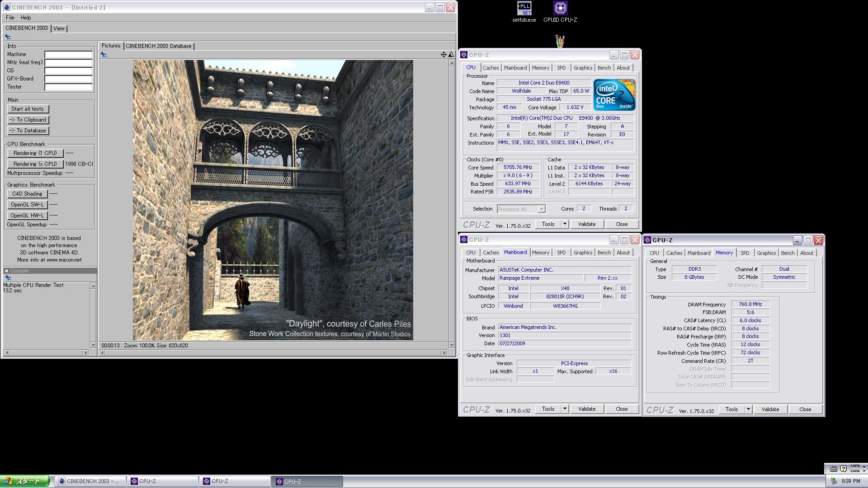This screenshot has width=868, height=488.
Task: Click the pin icon in Console panel
Action: pyautogui.click(x=8, y=278)
